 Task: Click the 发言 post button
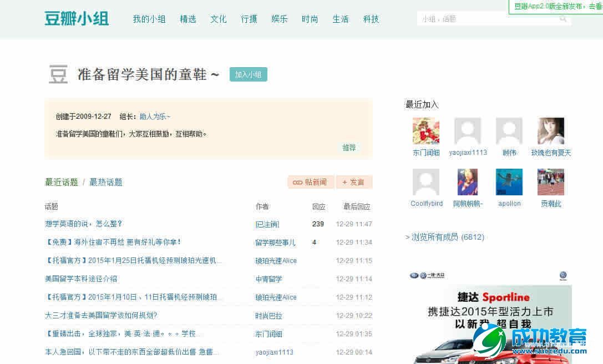tap(354, 182)
